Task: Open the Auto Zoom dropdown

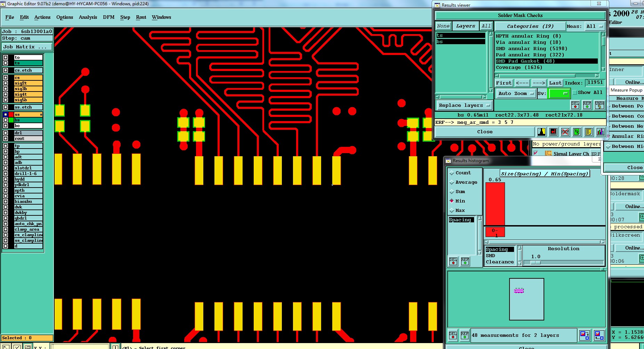Action: [x=516, y=93]
